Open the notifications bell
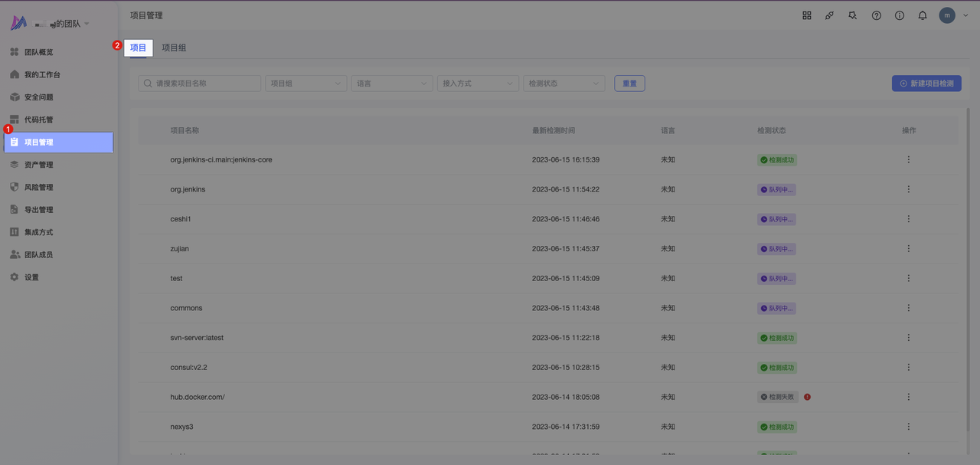The height and width of the screenshot is (465, 980). tap(923, 15)
